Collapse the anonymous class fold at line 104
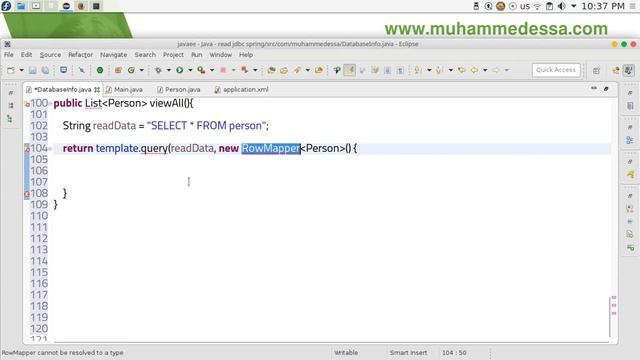The width and height of the screenshot is (640, 360). [x=51, y=149]
